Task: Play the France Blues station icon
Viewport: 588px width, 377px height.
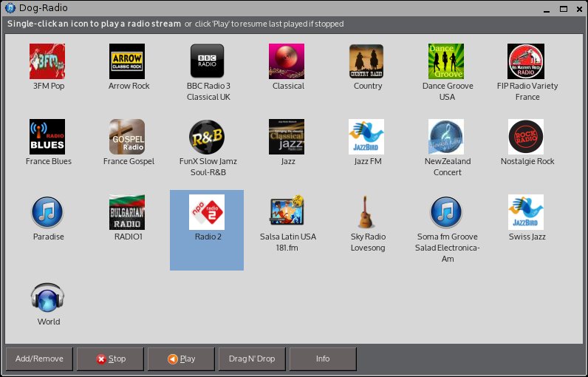Action: coord(47,137)
